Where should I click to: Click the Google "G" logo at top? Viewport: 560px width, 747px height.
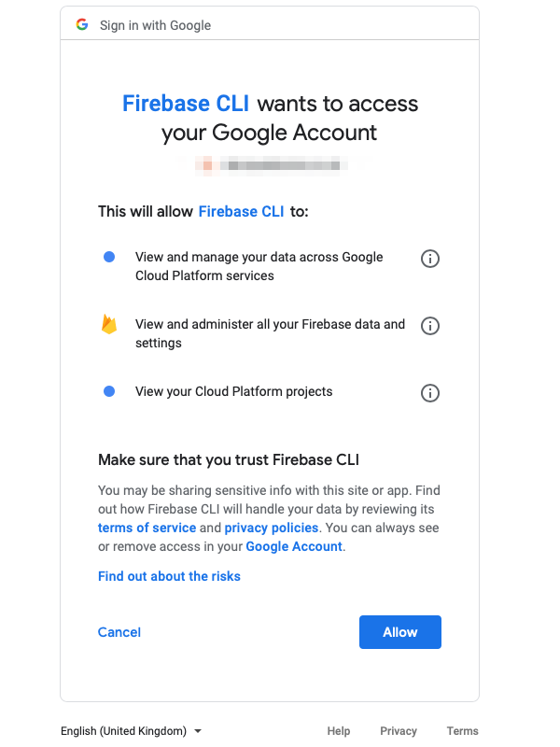pos(81,25)
